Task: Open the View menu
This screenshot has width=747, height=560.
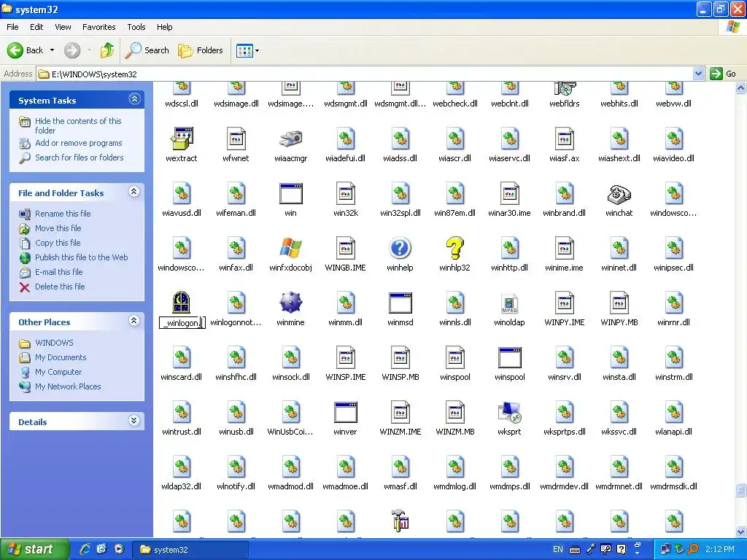Action: coord(63,27)
